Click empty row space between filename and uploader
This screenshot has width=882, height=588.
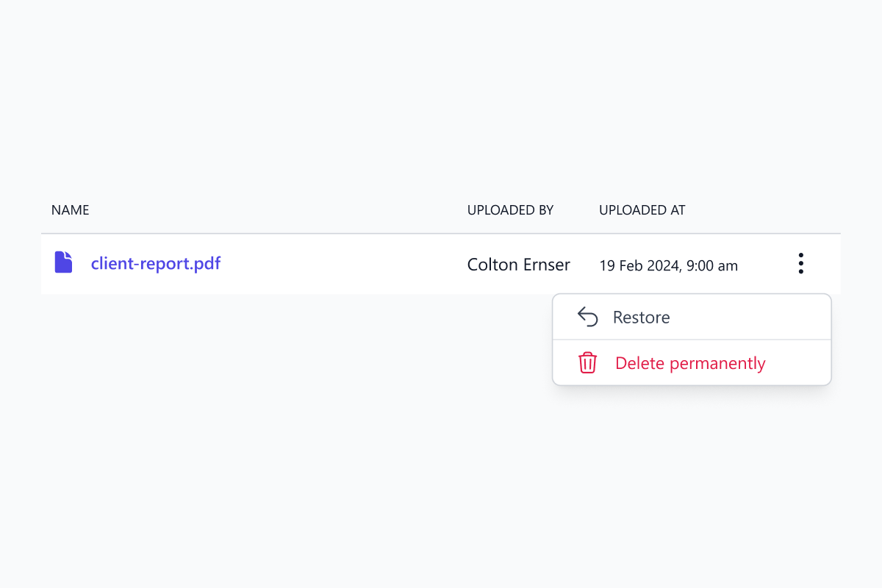338,264
